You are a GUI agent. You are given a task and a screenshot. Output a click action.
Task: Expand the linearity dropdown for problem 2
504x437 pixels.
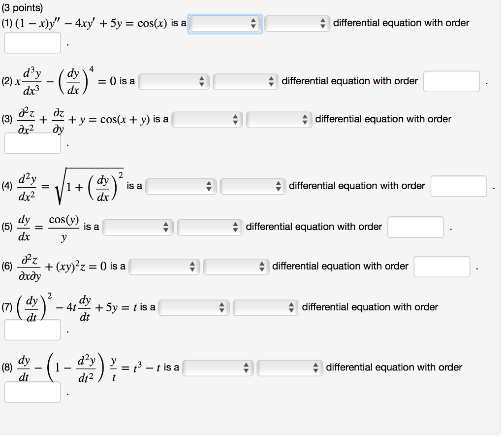tap(173, 81)
